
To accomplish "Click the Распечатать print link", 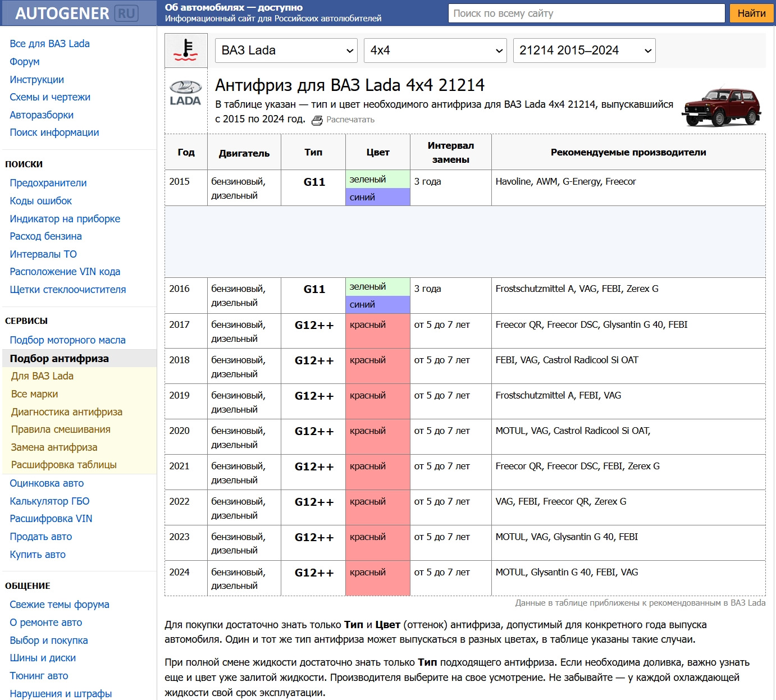I will tap(350, 120).
